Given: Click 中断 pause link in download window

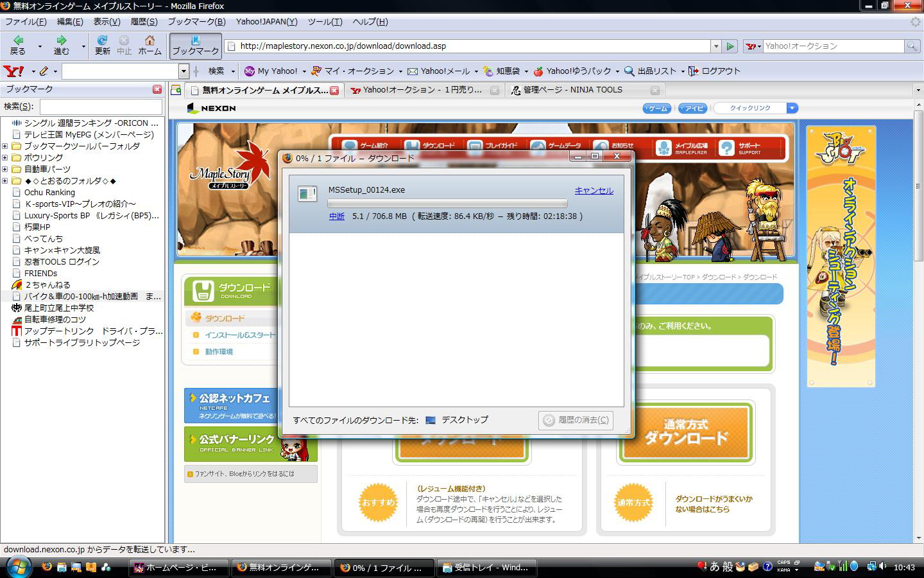Looking at the screenshot, I should point(337,216).
